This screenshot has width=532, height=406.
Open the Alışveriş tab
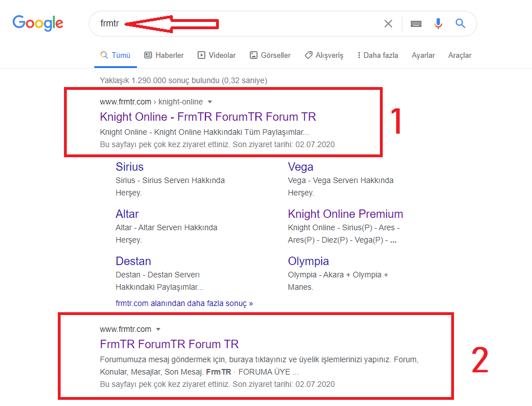(x=324, y=56)
